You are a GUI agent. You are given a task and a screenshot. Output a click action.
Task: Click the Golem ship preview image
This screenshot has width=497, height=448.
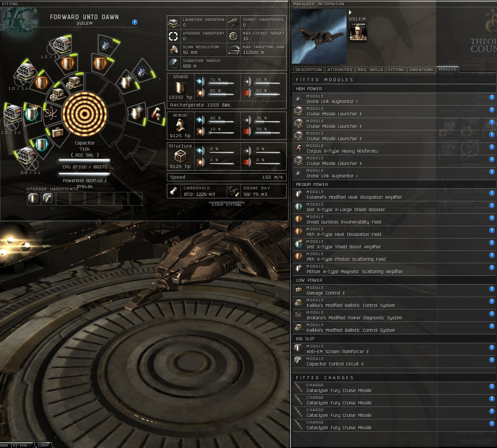[319, 36]
